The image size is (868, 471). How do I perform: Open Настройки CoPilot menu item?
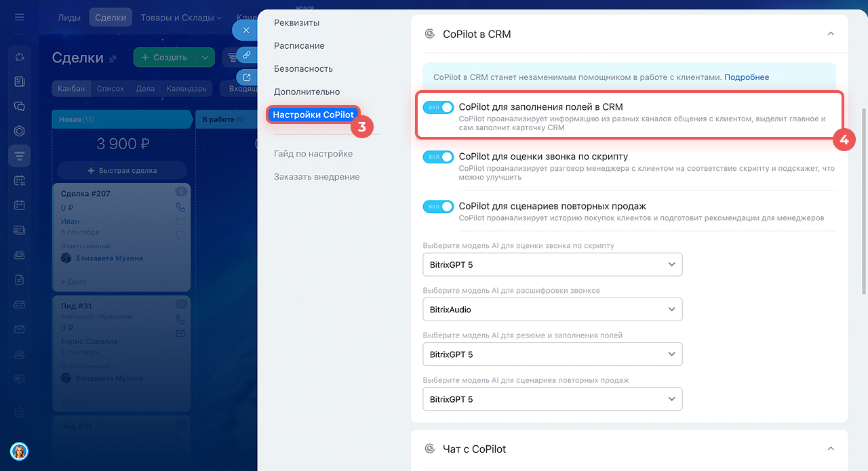tap(313, 115)
